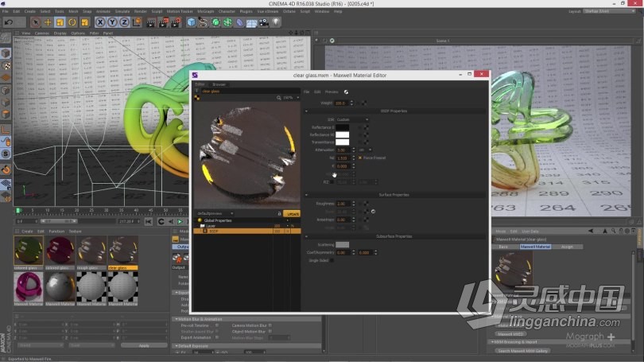Open the Attenuation unit dropdown
The image size is (644, 362).
coord(365,150)
